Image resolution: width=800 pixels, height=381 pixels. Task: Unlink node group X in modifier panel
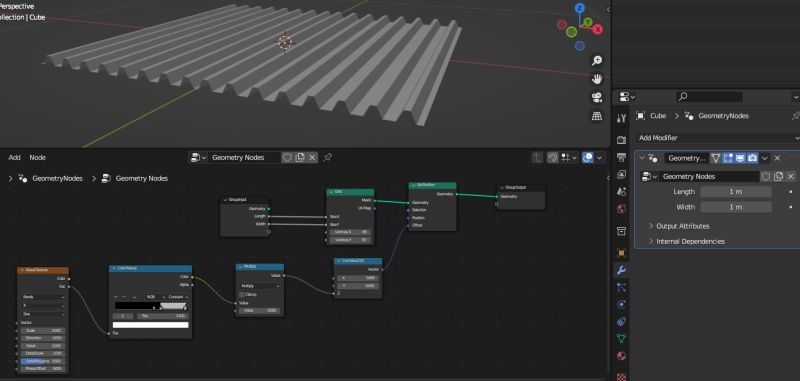pyautogui.click(x=790, y=176)
